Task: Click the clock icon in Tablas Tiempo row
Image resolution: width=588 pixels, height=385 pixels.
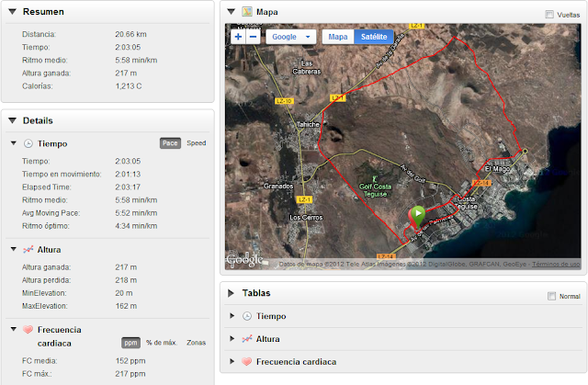Action: tap(247, 316)
